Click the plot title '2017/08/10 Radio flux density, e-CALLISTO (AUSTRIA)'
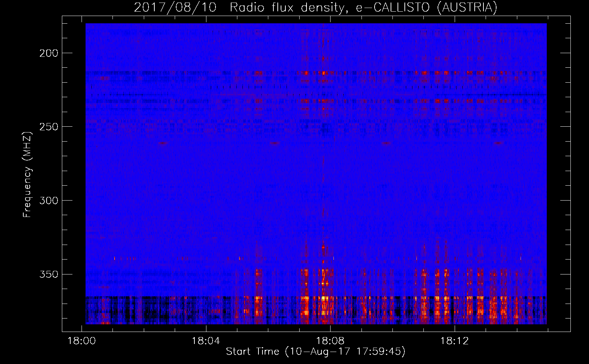The height and width of the screenshot is (364, 589). point(316,8)
